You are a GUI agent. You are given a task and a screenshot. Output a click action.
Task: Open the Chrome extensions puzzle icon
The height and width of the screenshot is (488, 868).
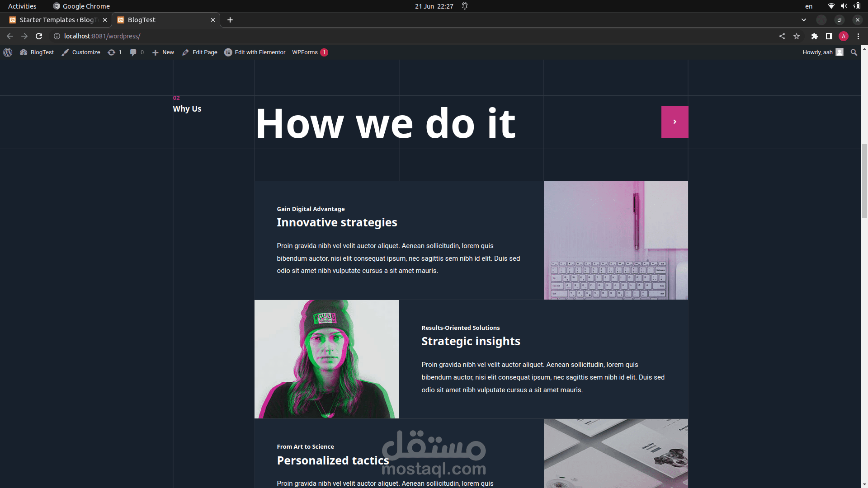click(x=814, y=36)
